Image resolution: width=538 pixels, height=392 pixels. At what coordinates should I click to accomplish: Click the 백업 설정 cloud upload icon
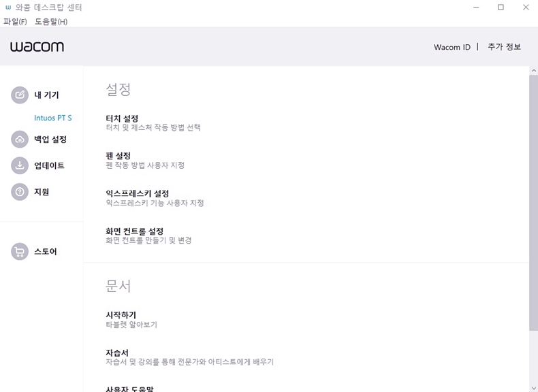(20, 140)
